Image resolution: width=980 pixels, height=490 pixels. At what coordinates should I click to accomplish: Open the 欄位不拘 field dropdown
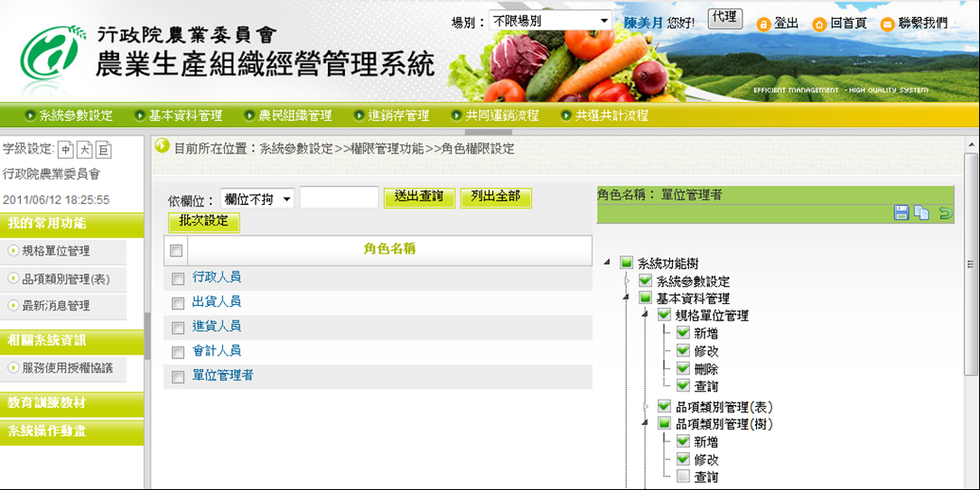click(x=257, y=199)
